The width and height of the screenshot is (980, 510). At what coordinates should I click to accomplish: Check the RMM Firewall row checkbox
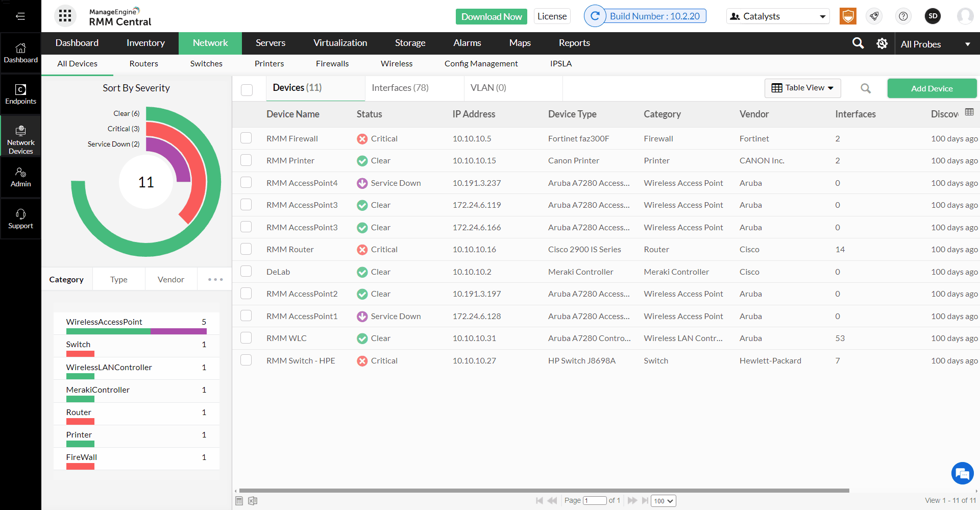tap(246, 138)
